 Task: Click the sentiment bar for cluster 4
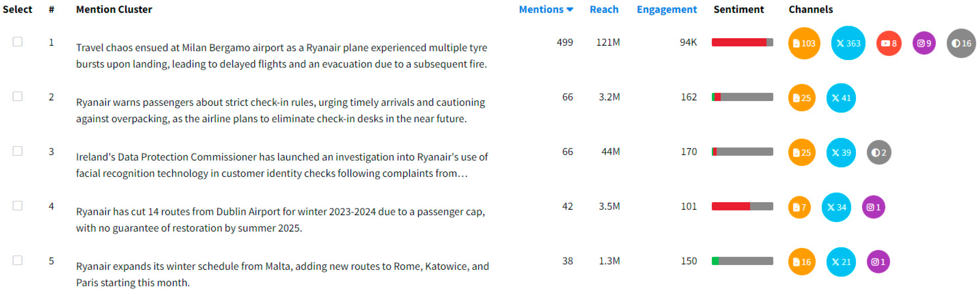point(742,206)
